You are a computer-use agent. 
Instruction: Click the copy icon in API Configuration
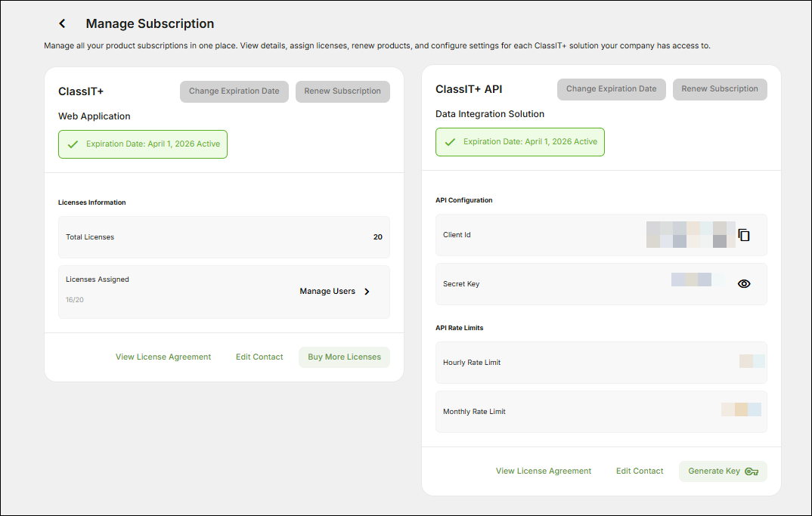pyautogui.click(x=743, y=234)
